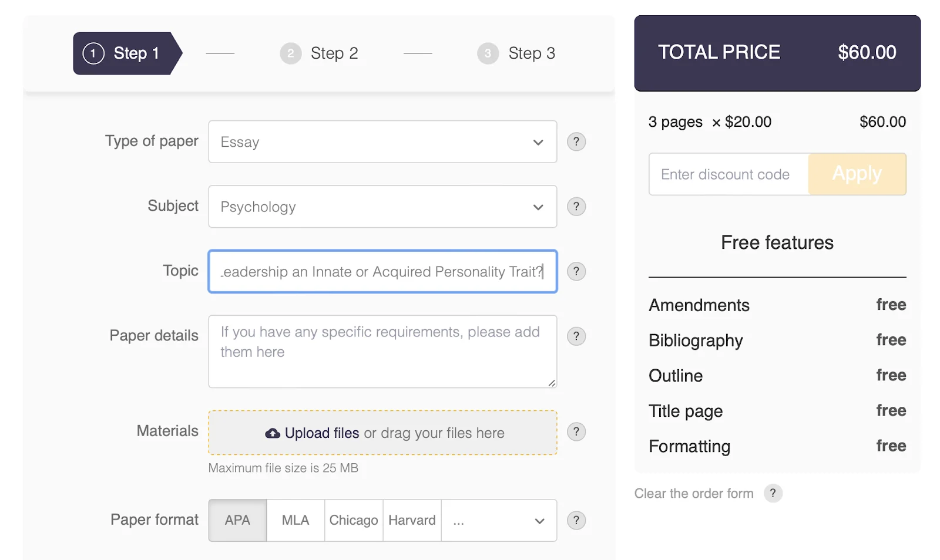This screenshot has width=940, height=560.
Task: Open help icon for Subject
Action: click(x=576, y=207)
